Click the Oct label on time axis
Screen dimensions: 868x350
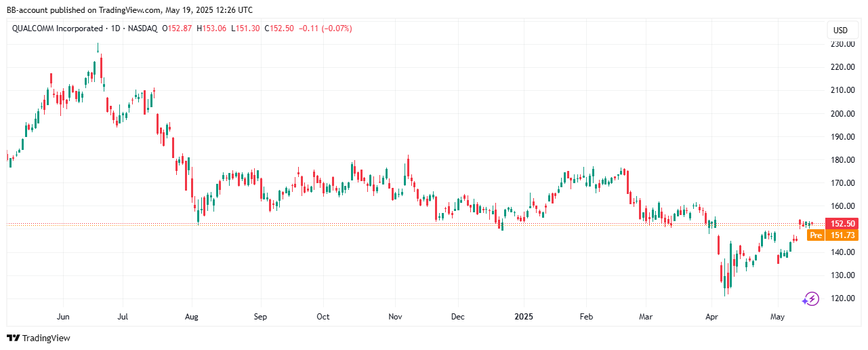323,317
